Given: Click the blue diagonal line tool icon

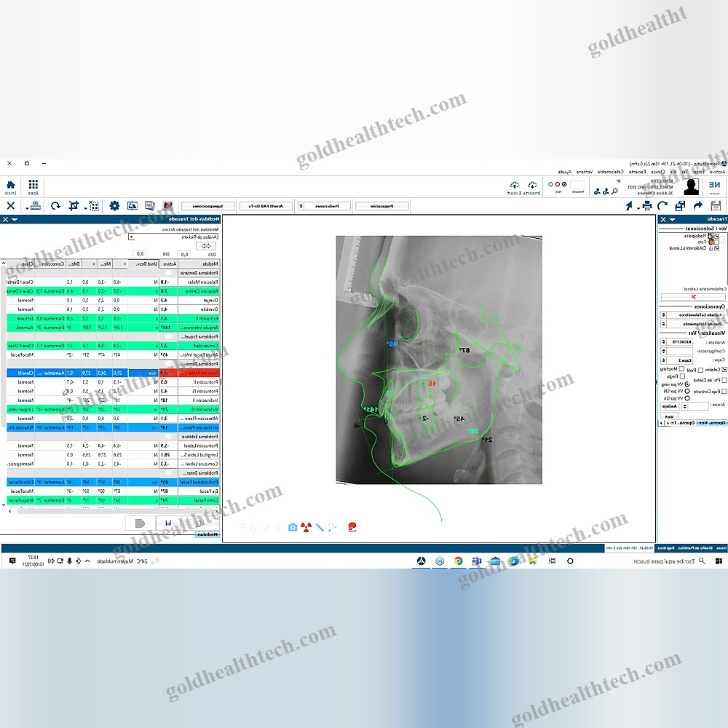Looking at the screenshot, I should (x=320, y=527).
